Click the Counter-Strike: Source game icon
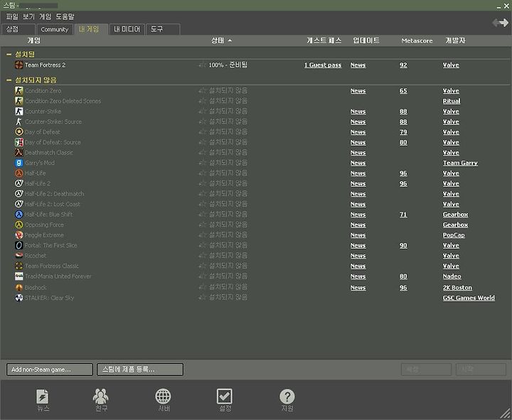 click(x=19, y=122)
